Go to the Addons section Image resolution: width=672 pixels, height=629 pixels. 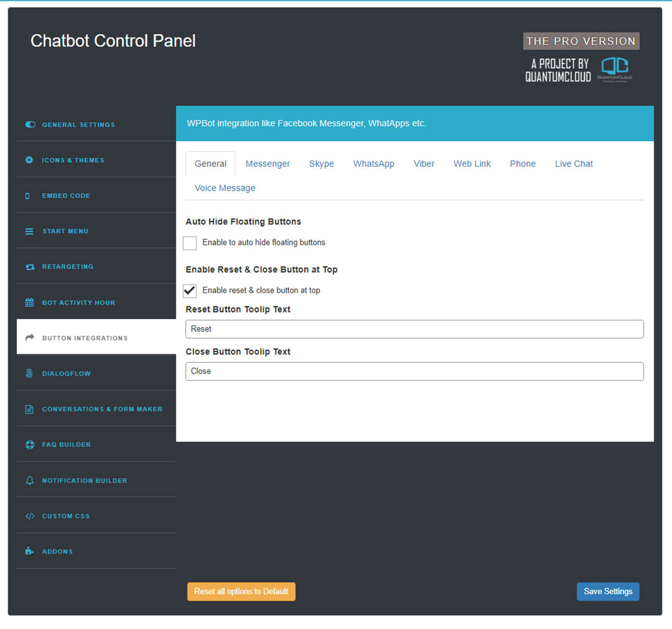tap(96, 551)
